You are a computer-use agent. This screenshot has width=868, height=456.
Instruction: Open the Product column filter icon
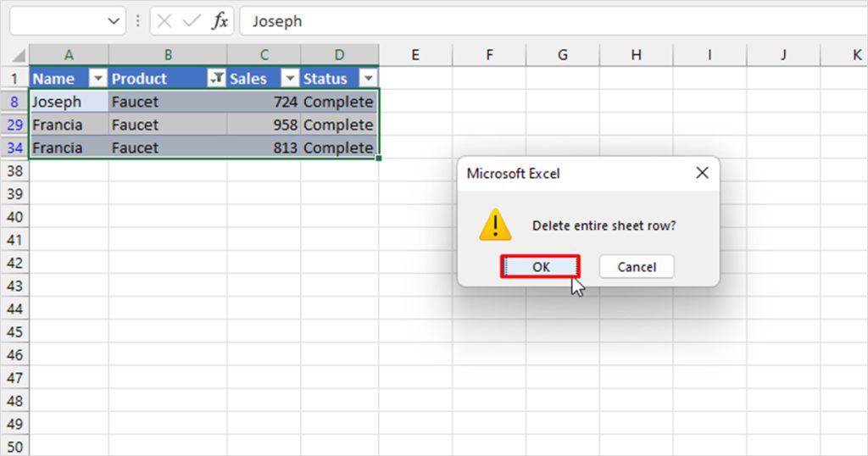tap(216, 78)
